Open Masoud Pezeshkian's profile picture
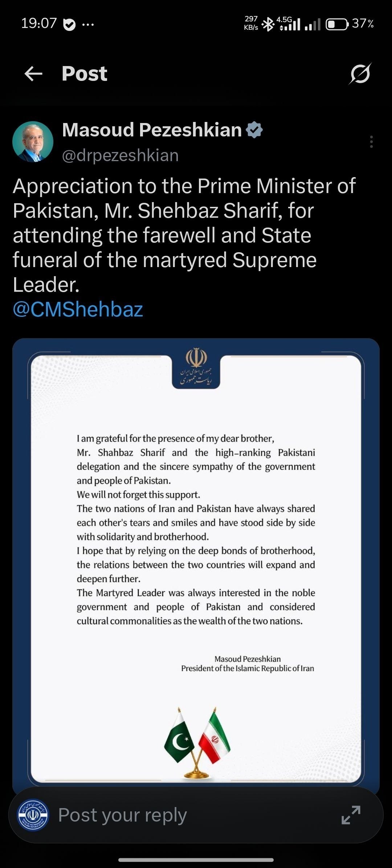The image size is (392, 868). (33, 142)
